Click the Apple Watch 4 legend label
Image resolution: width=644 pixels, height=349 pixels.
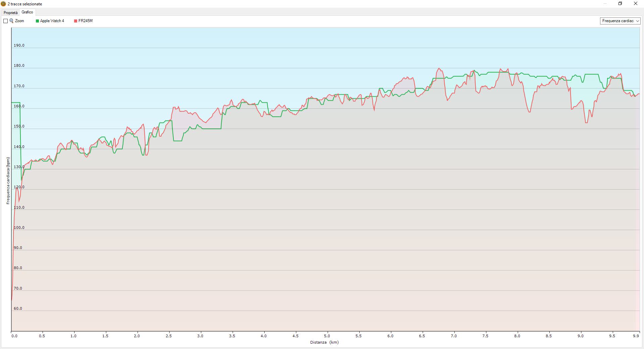click(x=52, y=21)
